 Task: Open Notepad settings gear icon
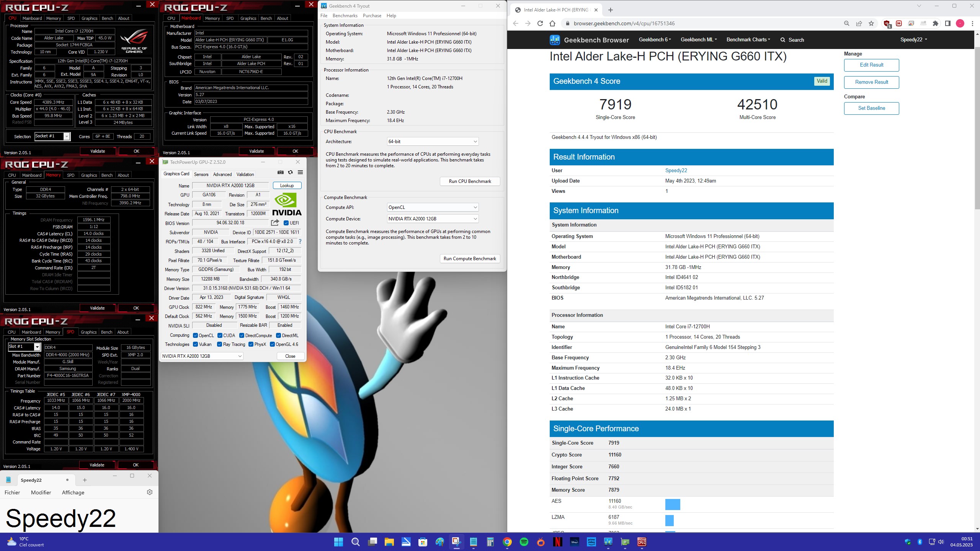tap(150, 492)
